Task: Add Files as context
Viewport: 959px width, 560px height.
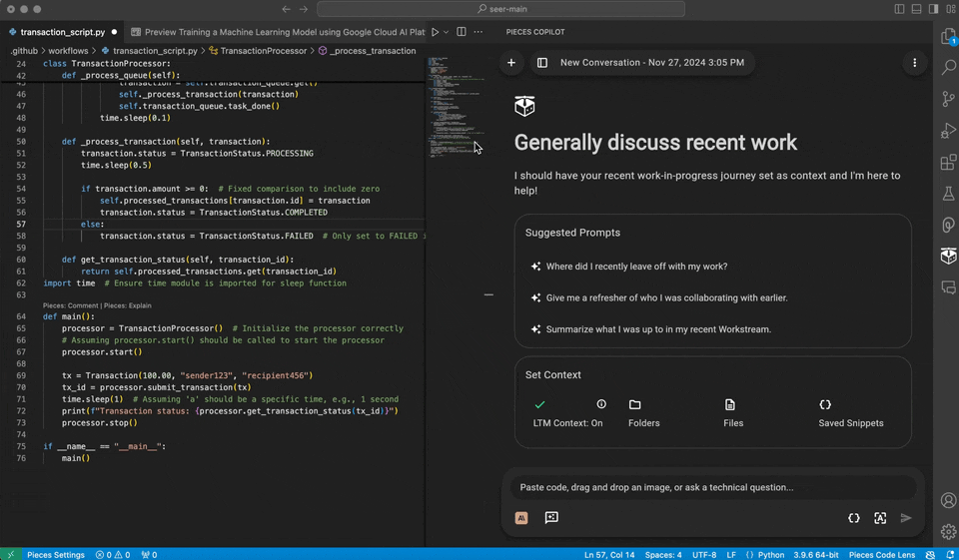Action: pos(732,413)
